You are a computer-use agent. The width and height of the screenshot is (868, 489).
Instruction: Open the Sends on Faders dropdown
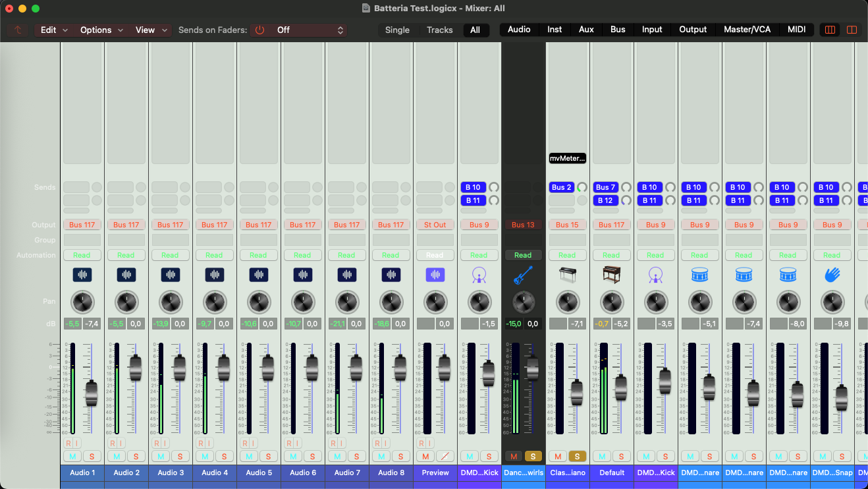298,30
